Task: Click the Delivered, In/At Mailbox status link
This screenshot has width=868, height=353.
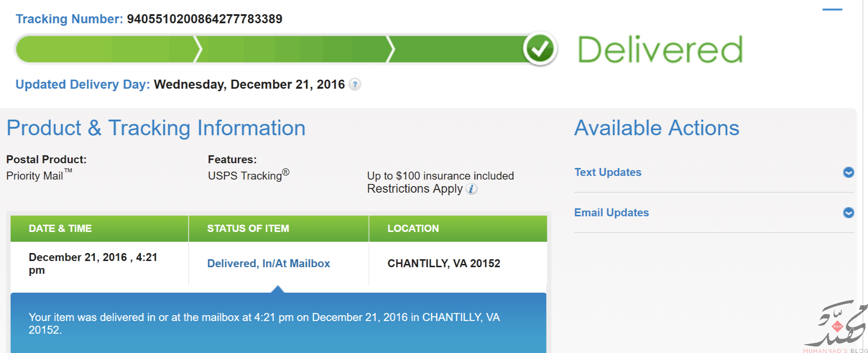Action: pos(269,264)
